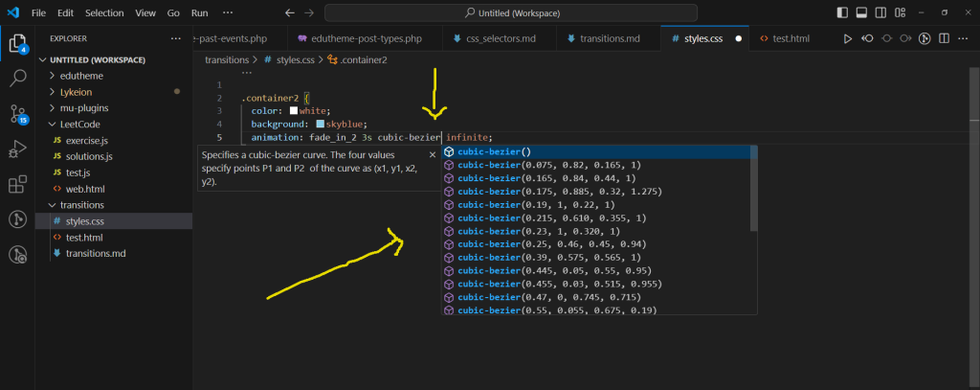The width and height of the screenshot is (980, 390).
Task: Open solutions.js in the Explorer
Action: tap(88, 156)
